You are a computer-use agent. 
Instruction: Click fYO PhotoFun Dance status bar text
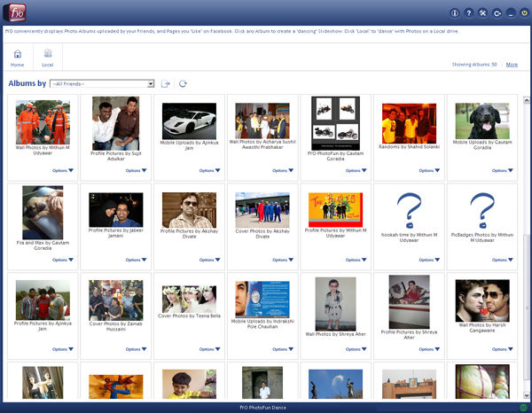[x=263, y=408]
